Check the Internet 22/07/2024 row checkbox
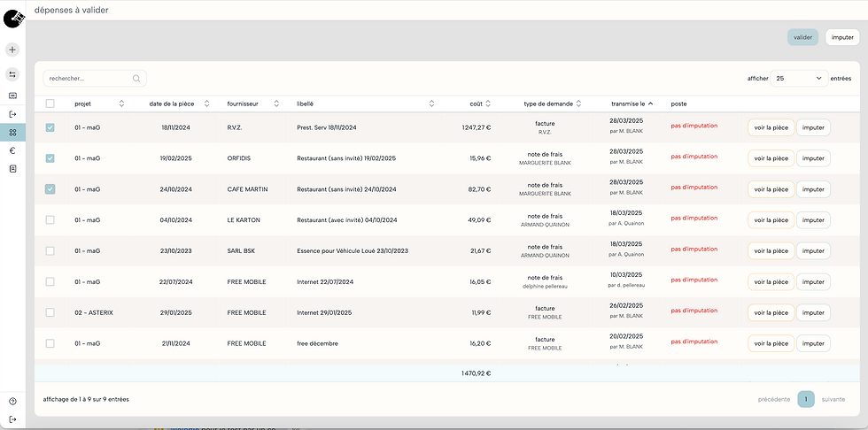 50,282
